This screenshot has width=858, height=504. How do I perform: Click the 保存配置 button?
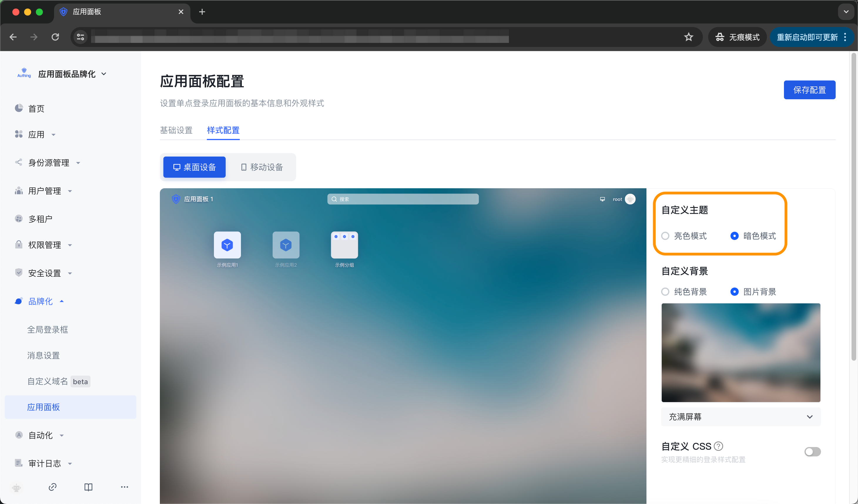[x=809, y=90]
